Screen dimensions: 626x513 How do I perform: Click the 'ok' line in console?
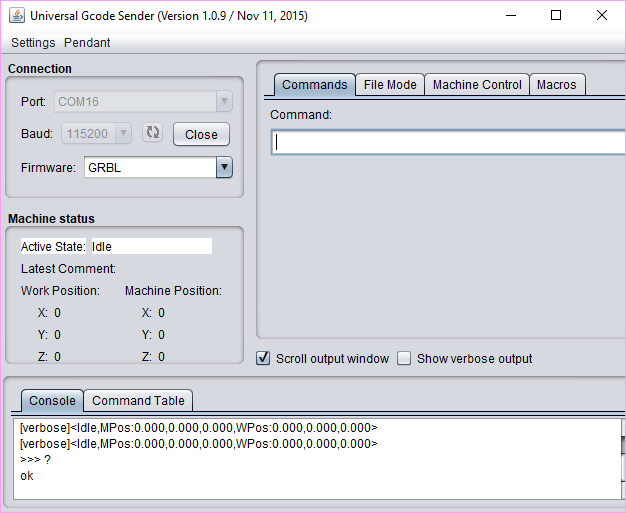[x=27, y=476]
